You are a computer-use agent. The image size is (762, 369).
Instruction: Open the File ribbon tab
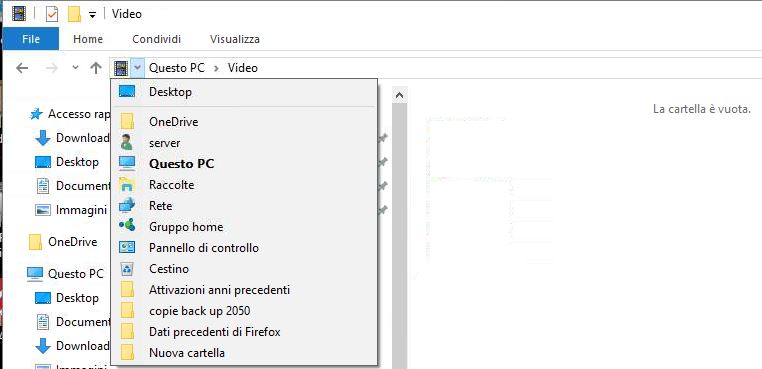31,39
